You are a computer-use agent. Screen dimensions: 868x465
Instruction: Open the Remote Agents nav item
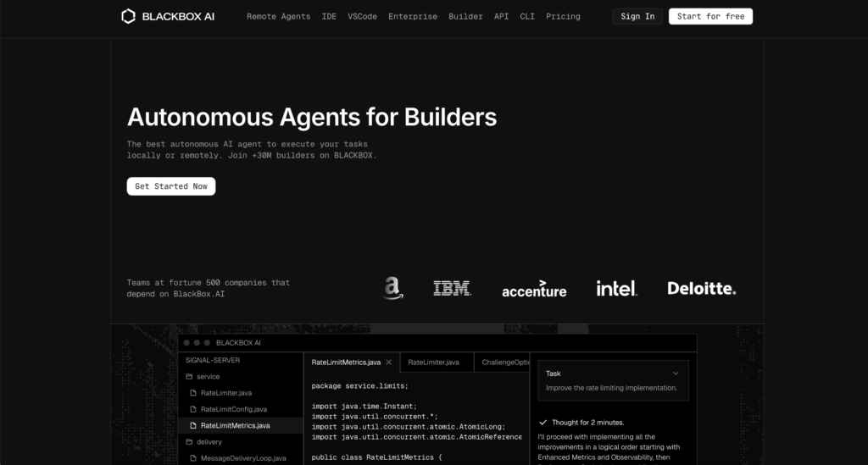tap(278, 16)
